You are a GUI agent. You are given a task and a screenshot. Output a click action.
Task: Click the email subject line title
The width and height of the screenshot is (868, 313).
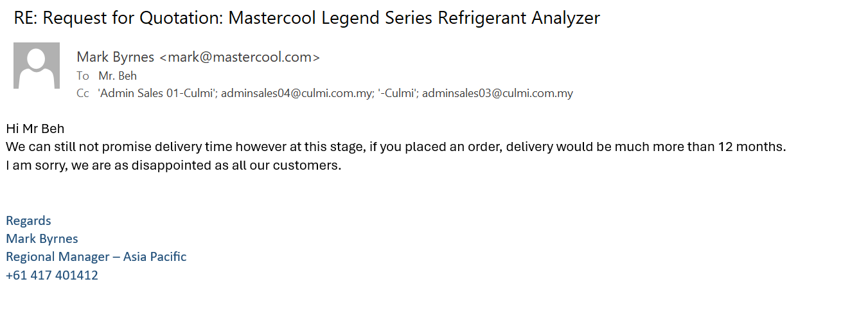coord(306,18)
